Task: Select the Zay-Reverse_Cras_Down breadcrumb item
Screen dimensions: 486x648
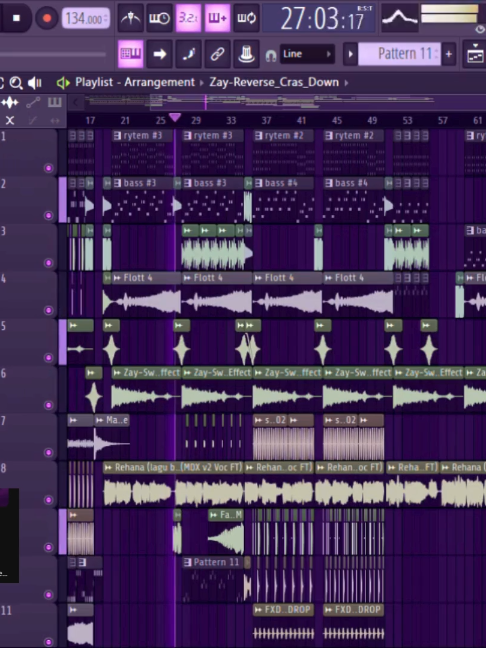Action: coord(274,82)
